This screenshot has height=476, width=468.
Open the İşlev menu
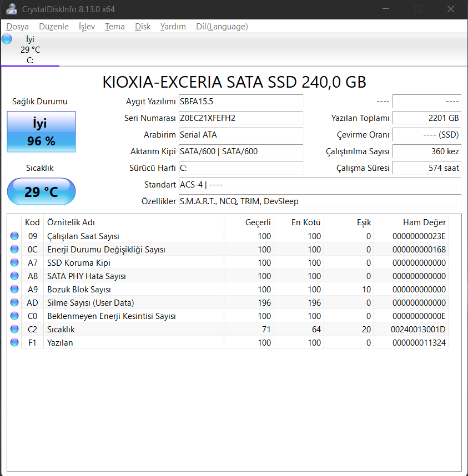(87, 27)
